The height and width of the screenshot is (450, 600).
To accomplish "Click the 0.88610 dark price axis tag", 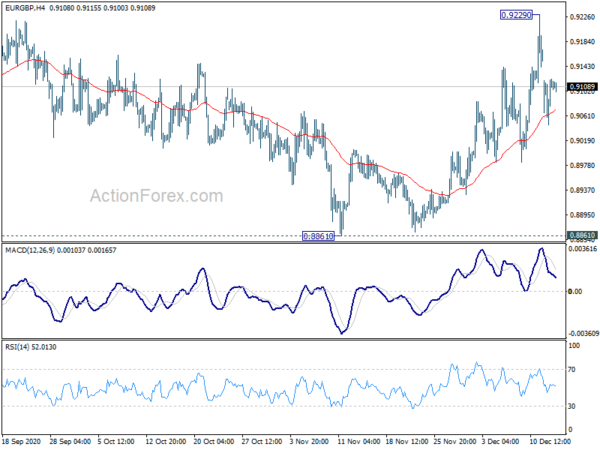I will [x=582, y=235].
